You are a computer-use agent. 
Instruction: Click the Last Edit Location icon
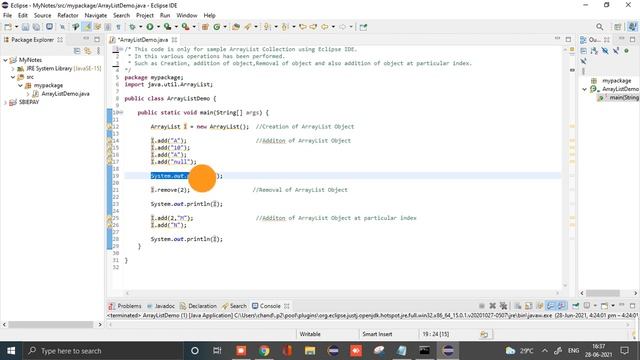[x=303, y=27]
